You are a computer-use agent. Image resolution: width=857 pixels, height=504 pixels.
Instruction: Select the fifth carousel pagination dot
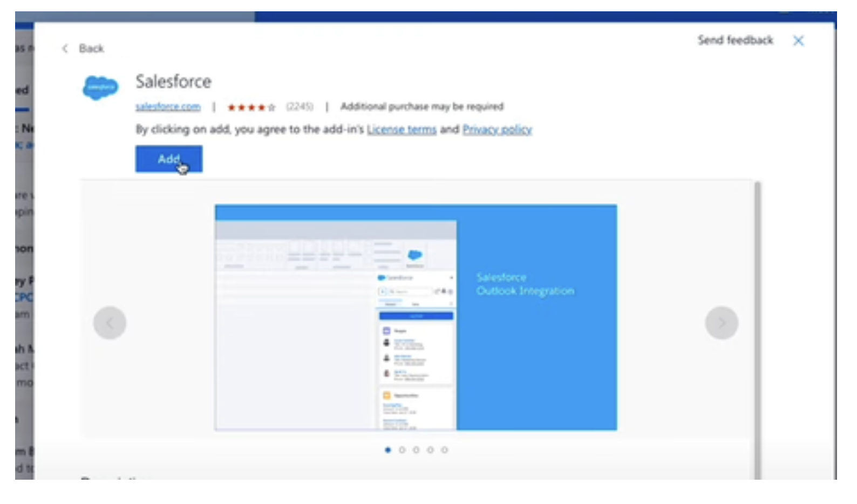(x=444, y=450)
